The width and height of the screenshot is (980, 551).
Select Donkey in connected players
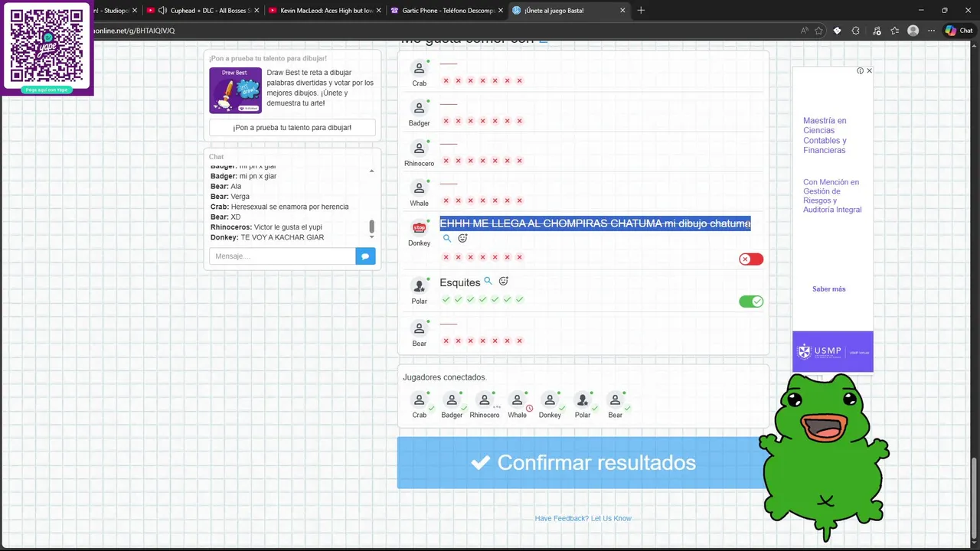550,405
